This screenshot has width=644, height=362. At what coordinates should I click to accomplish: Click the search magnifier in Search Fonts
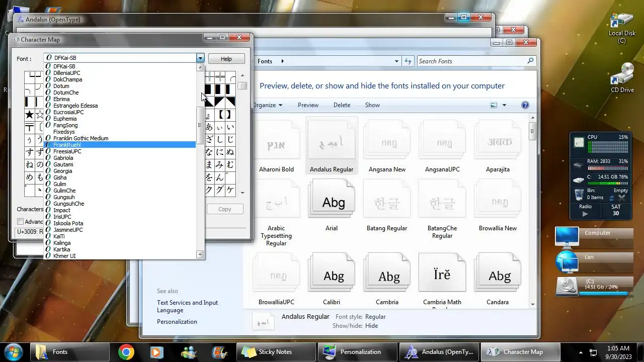530,61
